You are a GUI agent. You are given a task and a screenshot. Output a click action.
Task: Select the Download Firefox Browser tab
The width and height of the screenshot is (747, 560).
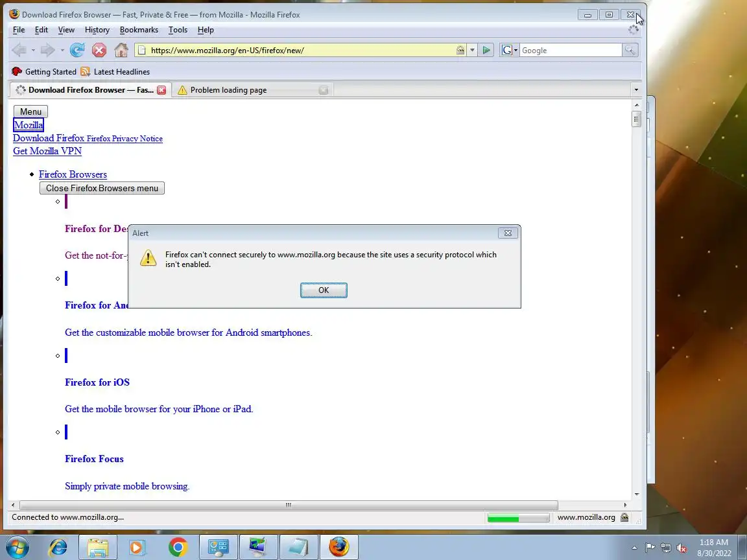[91, 90]
